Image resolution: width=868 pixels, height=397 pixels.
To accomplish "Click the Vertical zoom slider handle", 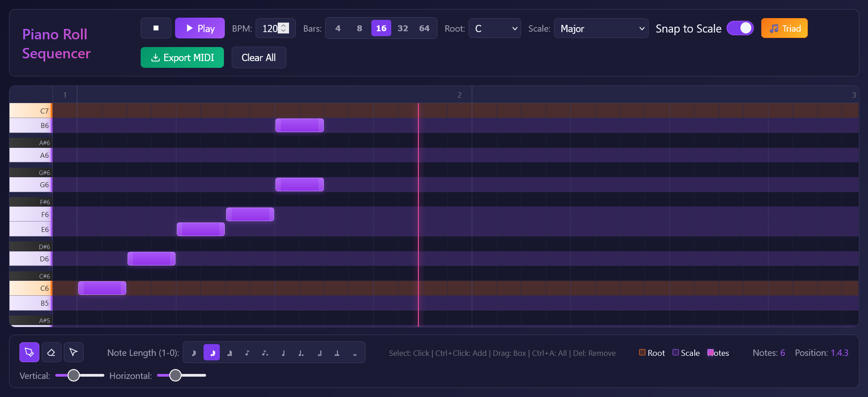I will coord(74,375).
